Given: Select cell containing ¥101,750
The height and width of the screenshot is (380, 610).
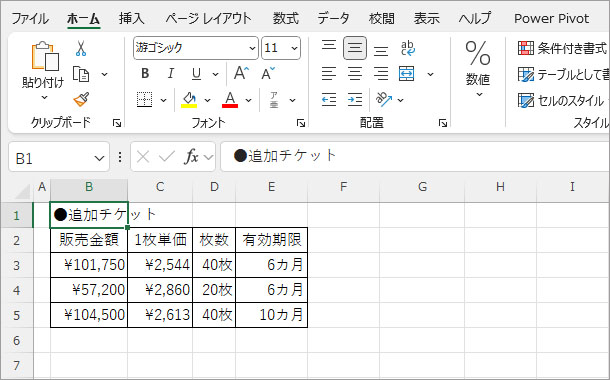Looking at the screenshot, I should [x=89, y=265].
